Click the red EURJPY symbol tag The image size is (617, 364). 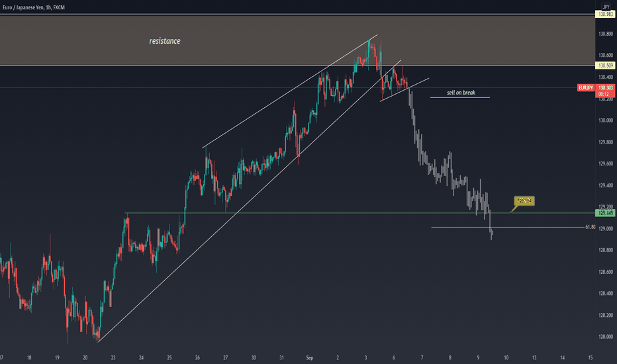pos(585,88)
